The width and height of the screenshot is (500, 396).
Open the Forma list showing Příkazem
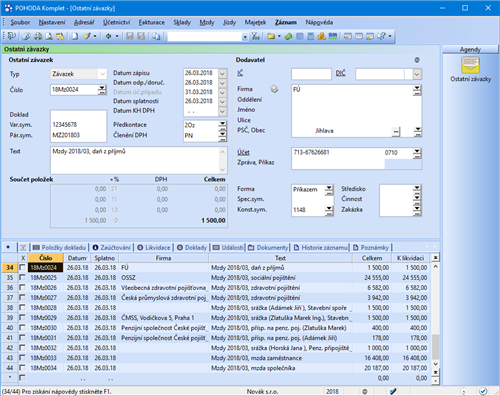click(x=329, y=189)
